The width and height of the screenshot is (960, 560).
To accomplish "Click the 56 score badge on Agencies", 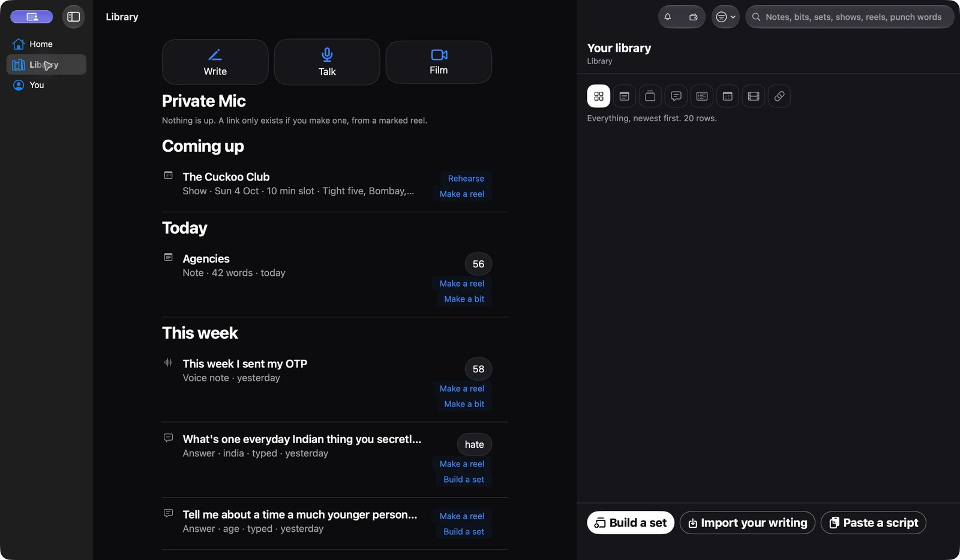I will [x=478, y=264].
